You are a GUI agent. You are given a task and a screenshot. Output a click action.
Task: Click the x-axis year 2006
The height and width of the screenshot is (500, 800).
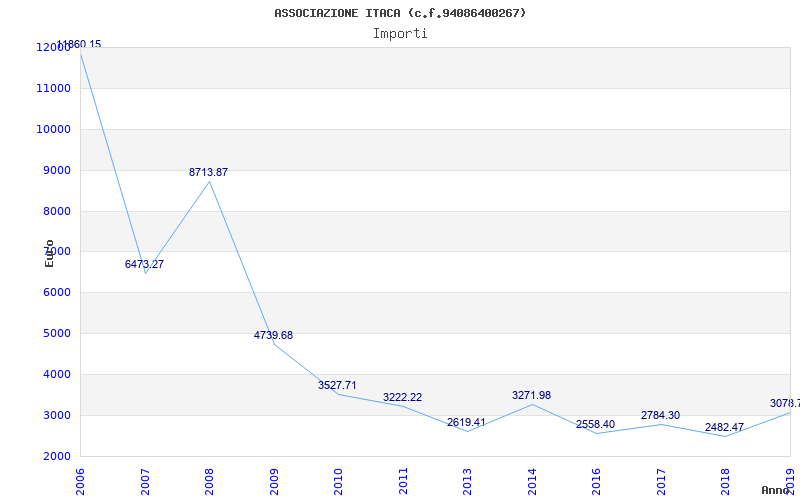pyautogui.click(x=81, y=481)
